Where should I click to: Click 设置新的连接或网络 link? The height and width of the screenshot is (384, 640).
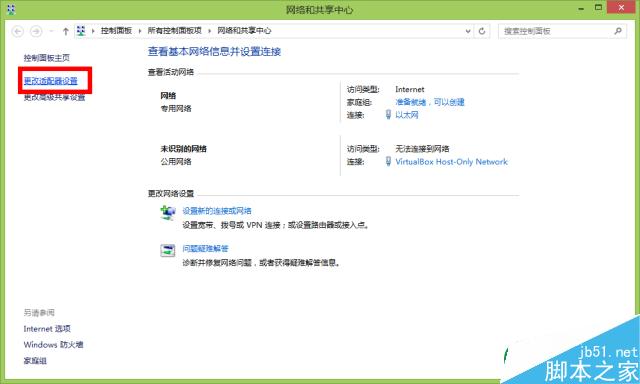coord(217,211)
